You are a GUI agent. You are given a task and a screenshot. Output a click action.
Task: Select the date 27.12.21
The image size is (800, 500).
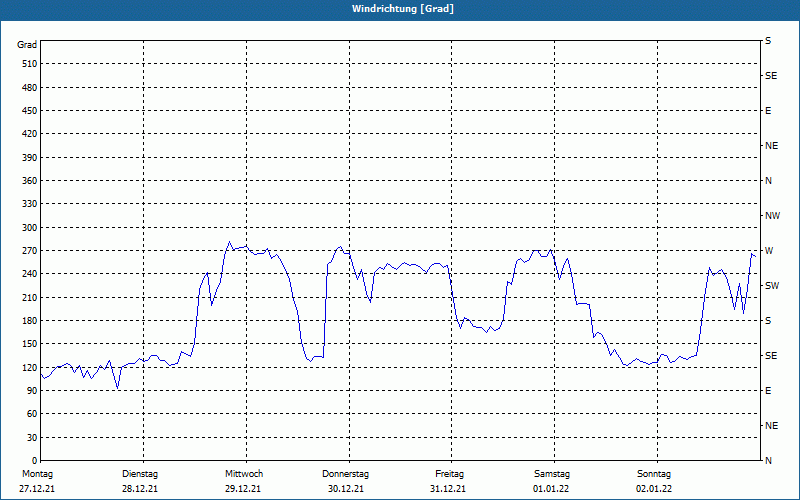click(x=37, y=489)
